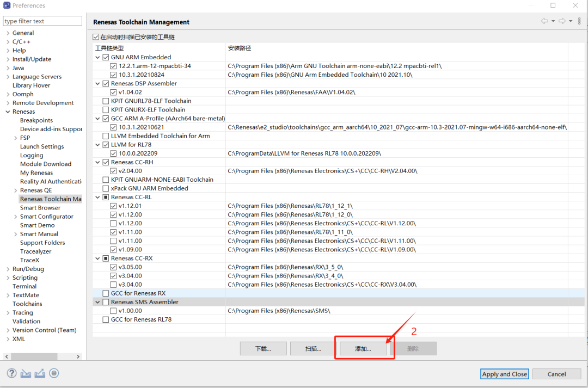Screen dimensions: 588x388
Task: Open forward history dropdown arrow
Action: point(571,21)
